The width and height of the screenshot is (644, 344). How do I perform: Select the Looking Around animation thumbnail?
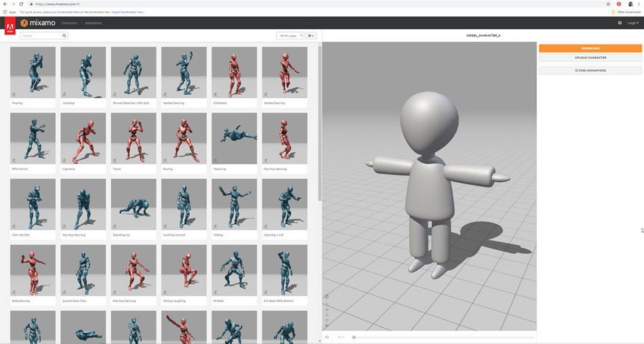[x=184, y=205]
